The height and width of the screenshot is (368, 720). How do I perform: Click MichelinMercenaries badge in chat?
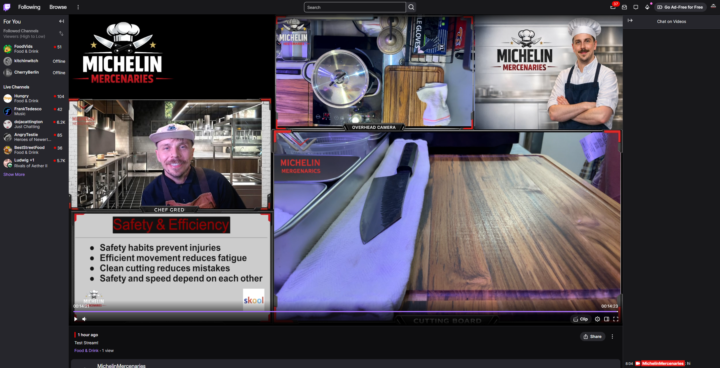click(x=663, y=363)
